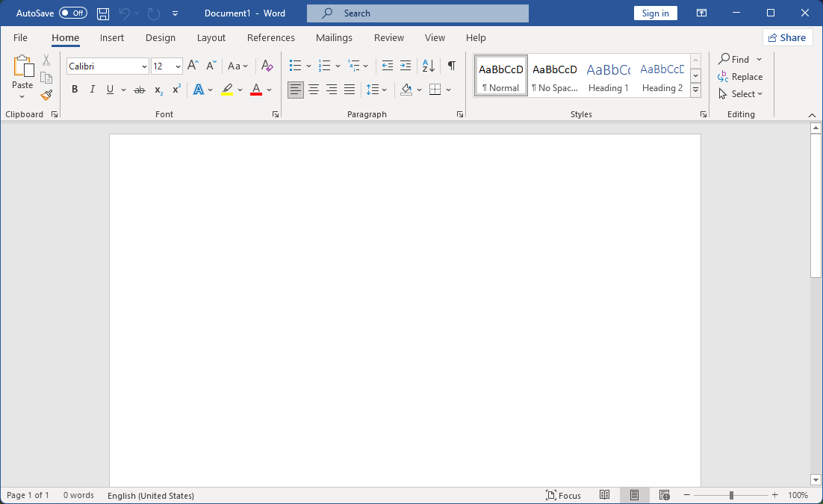
Task: Save the document with the floppy disk icon
Action: coord(103,13)
